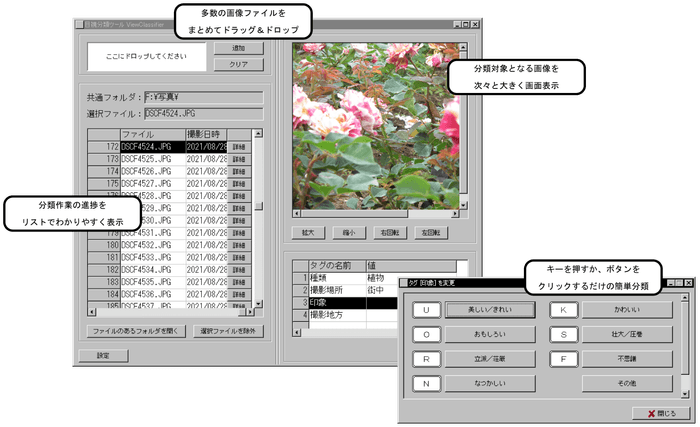Click the 左回転 (Rotate left) button

pyautogui.click(x=431, y=233)
